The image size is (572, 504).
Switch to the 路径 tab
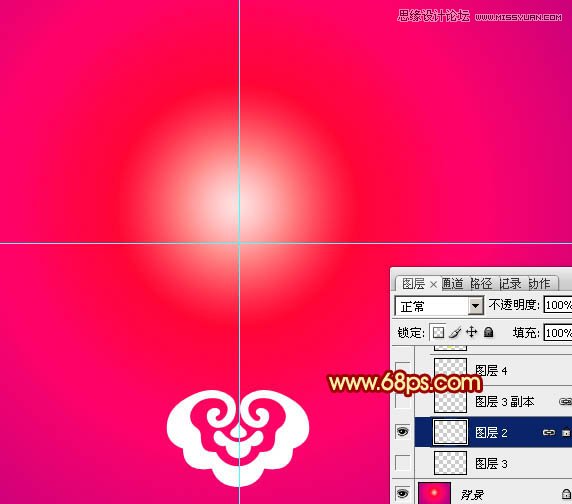point(481,284)
